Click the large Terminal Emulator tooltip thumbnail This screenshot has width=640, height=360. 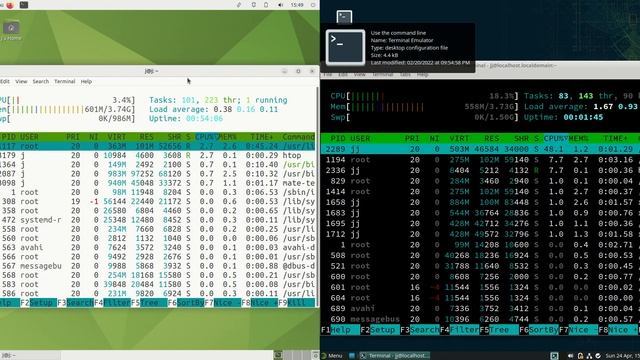tap(345, 47)
